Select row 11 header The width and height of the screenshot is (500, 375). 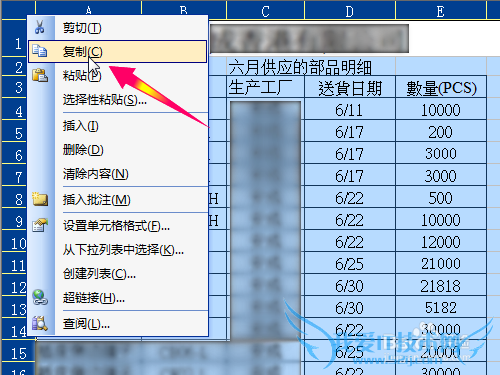14,263
